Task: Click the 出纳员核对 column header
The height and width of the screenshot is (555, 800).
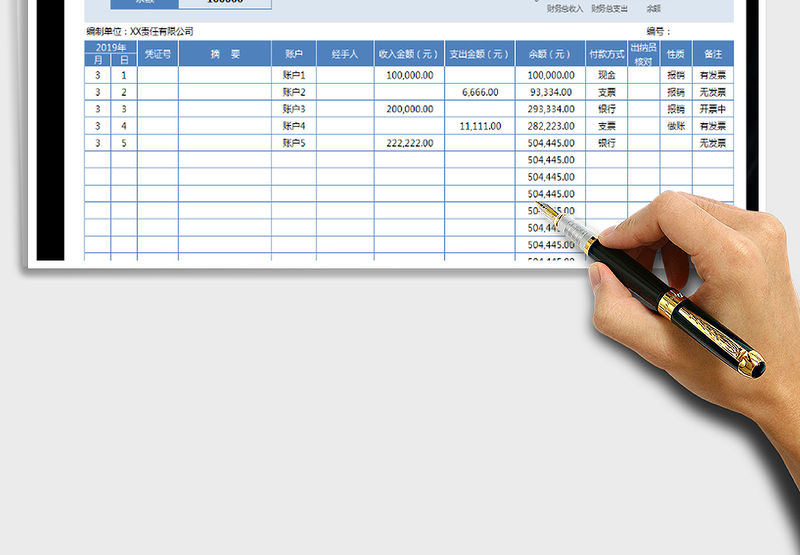Action: click(x=643, y=54)
